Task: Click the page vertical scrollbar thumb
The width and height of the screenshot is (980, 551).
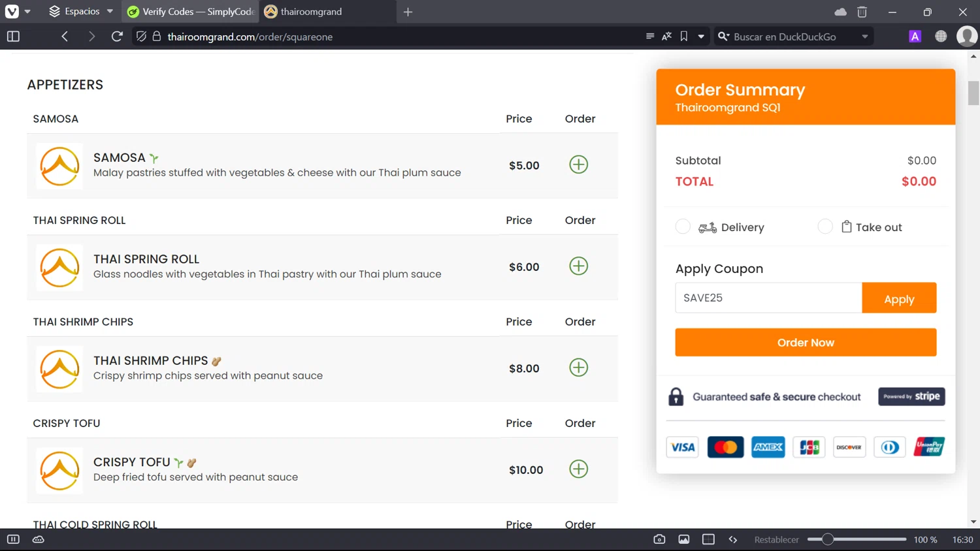Action: pos(973,93)
